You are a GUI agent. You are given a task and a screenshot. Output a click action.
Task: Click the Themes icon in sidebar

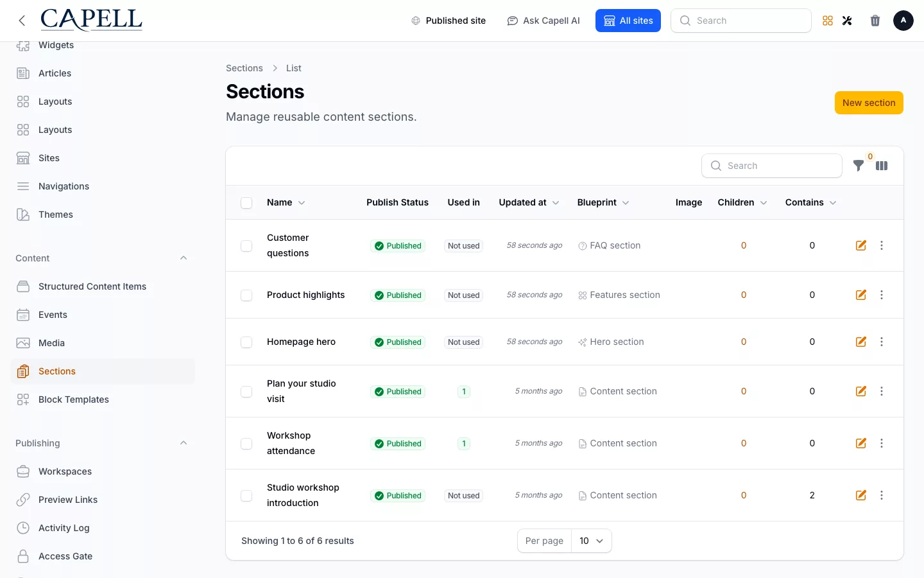point(23,215)
